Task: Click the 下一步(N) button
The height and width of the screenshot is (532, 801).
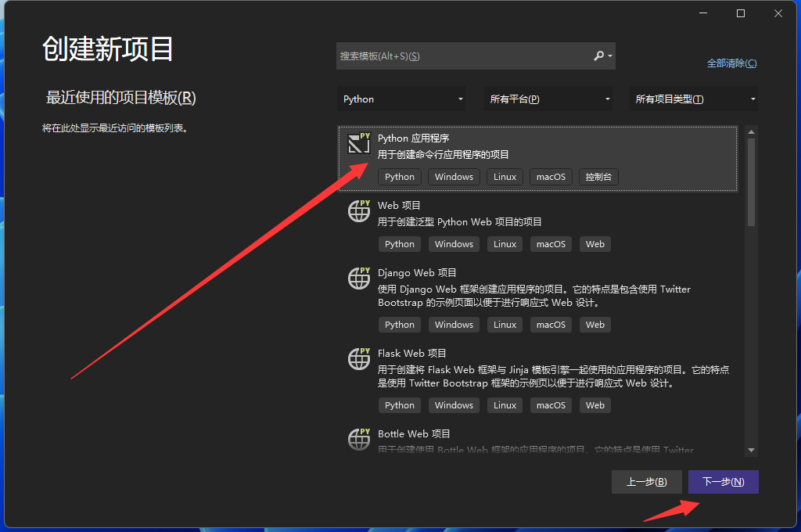Action: tap(724, 482)
